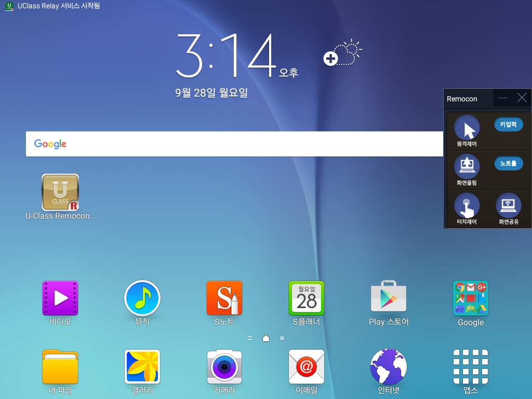The height and width of the screenshot is (399, 532).
Task: Open the S플래너 calendar app
Action: (307, 298)
